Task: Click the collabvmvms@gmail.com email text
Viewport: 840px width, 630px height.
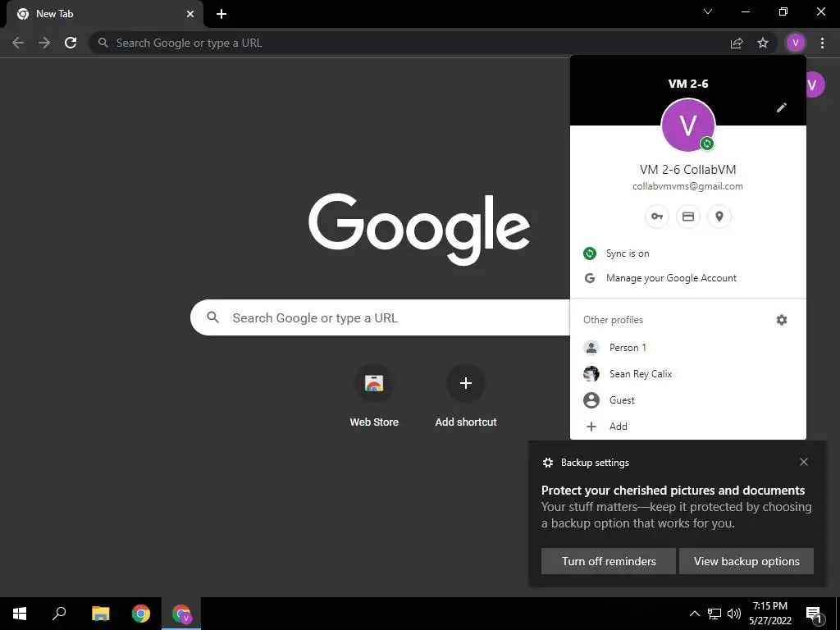Action: pyautogui.click(x=687, y=186)
